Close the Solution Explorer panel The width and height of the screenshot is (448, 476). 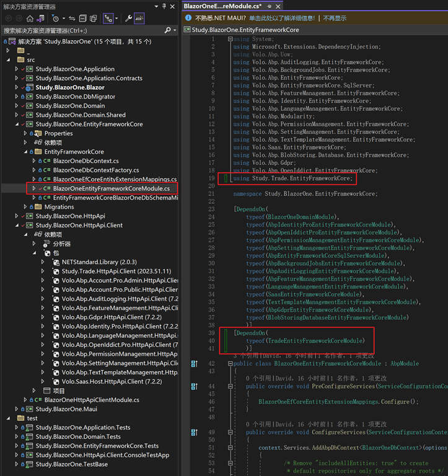pos(172,6)
